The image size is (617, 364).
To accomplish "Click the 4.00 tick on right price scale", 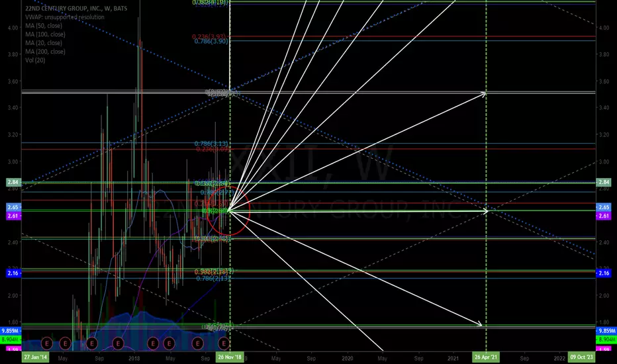I will 604,28.
